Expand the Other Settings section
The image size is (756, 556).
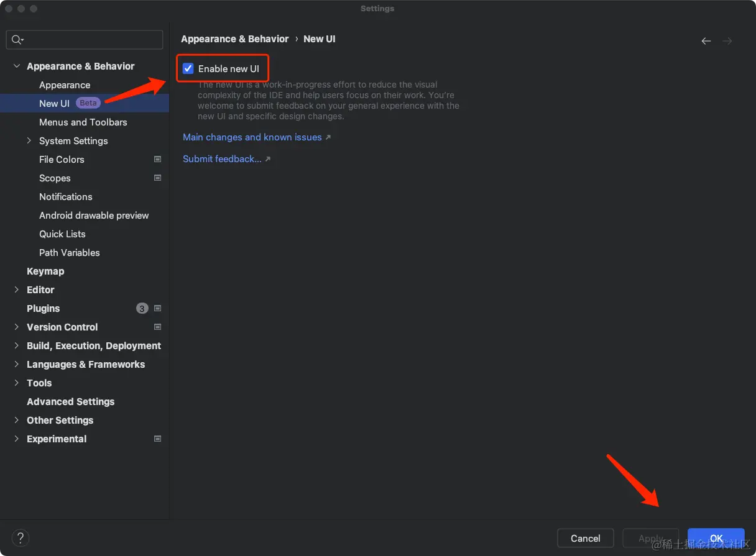[x=17, y=421]
